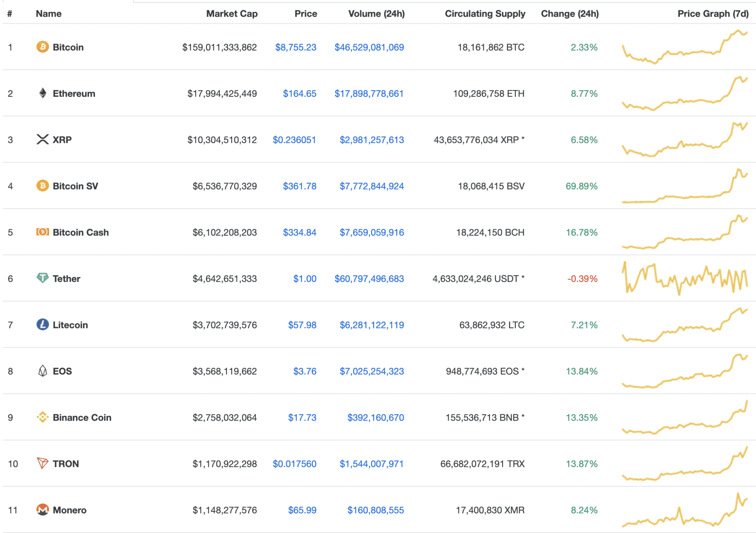Select Litecoin supply 63,862,932 LTC

pos(492,325)
